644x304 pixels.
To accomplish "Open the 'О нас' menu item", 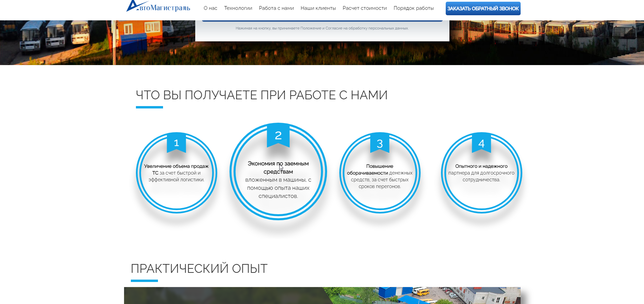I will (x=210, y=8).
